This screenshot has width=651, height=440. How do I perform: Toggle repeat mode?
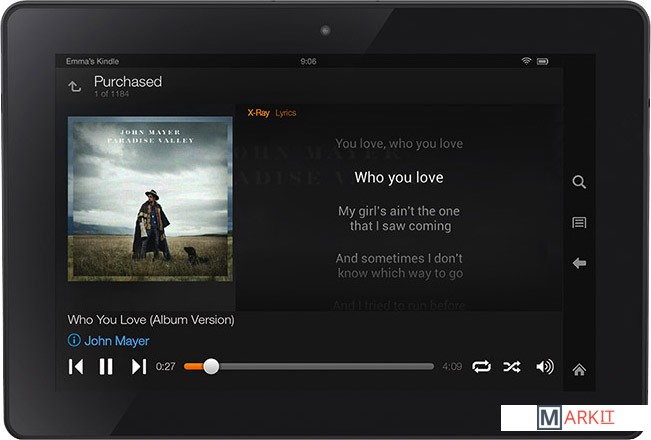481,367
